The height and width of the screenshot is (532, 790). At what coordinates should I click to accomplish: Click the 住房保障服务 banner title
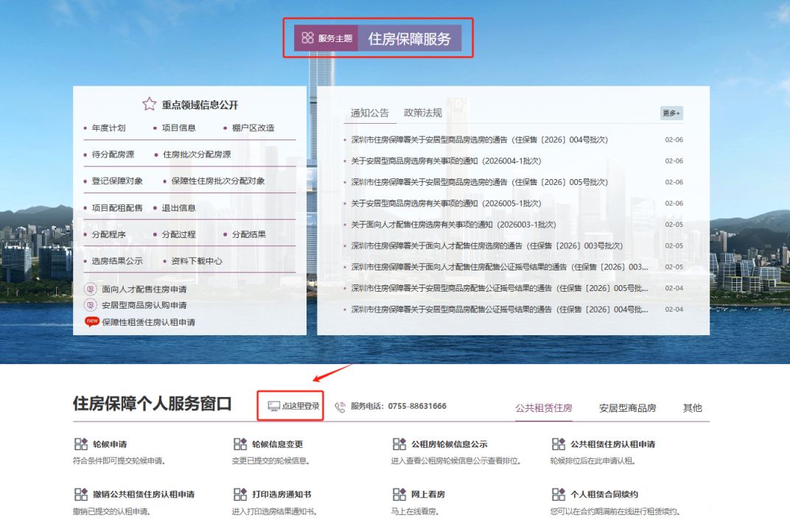pos(409,38)
